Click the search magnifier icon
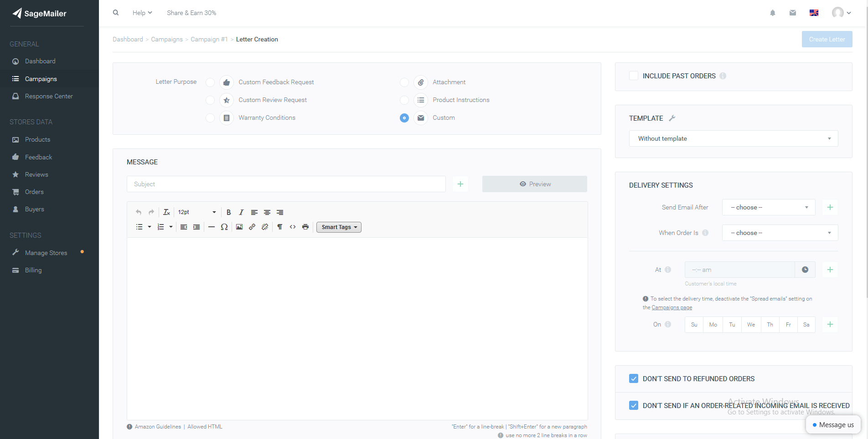This screenshot has height=439, width=868. click(116, 13)
